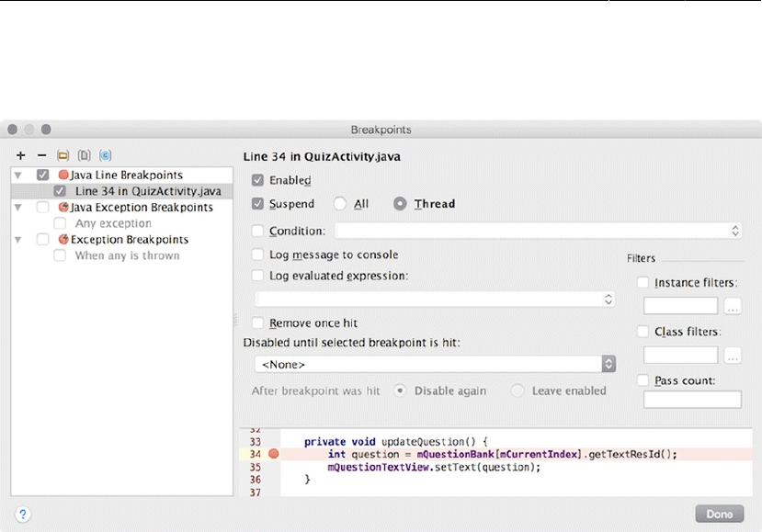Select Line 34 in QuizActivity.java tree entry
Screen dimensions: 762x532
148,191
